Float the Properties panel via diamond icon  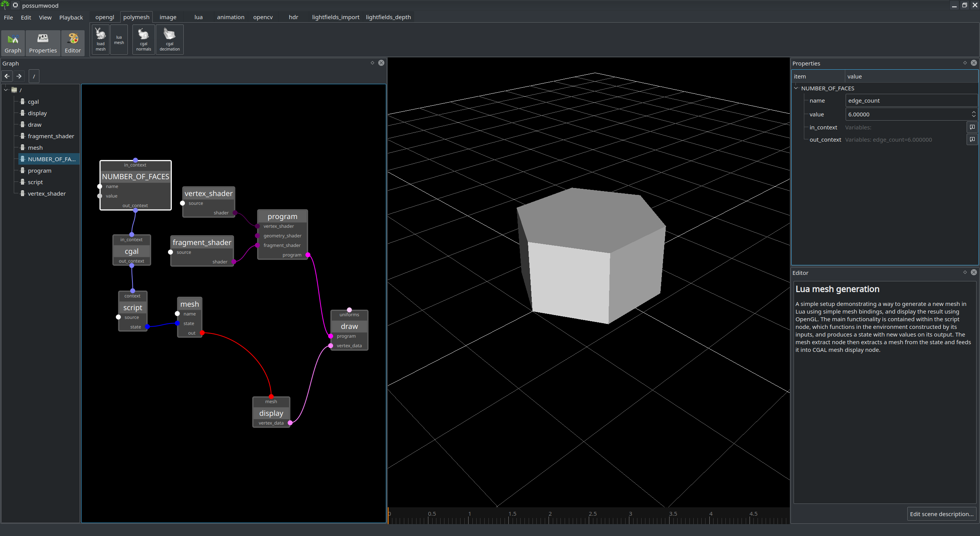click(965, 63)
